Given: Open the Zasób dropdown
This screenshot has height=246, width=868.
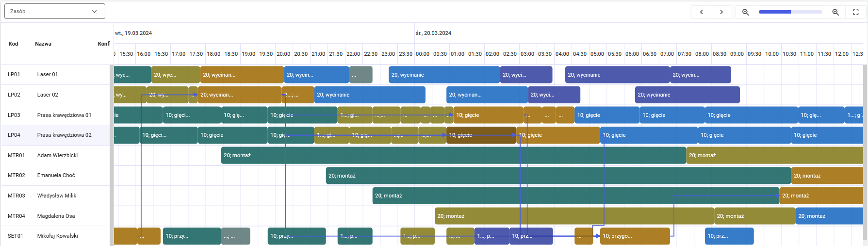Looking at the screenshot, I should tap(55, 11).
